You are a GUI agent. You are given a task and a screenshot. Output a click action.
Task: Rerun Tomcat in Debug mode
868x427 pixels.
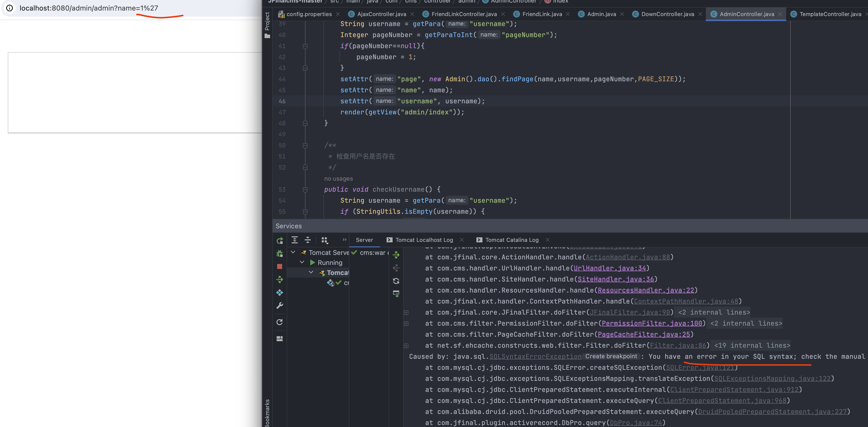pos(279,254)
